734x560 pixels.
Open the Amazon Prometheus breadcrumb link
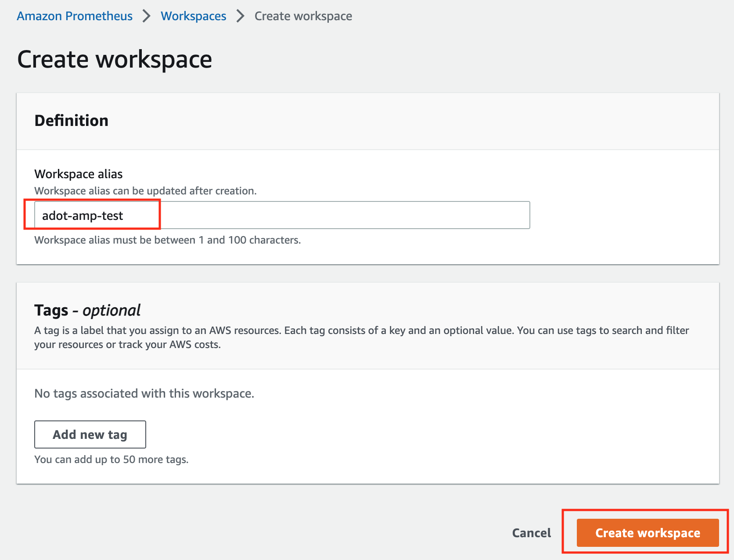click(x=74, y=16)
